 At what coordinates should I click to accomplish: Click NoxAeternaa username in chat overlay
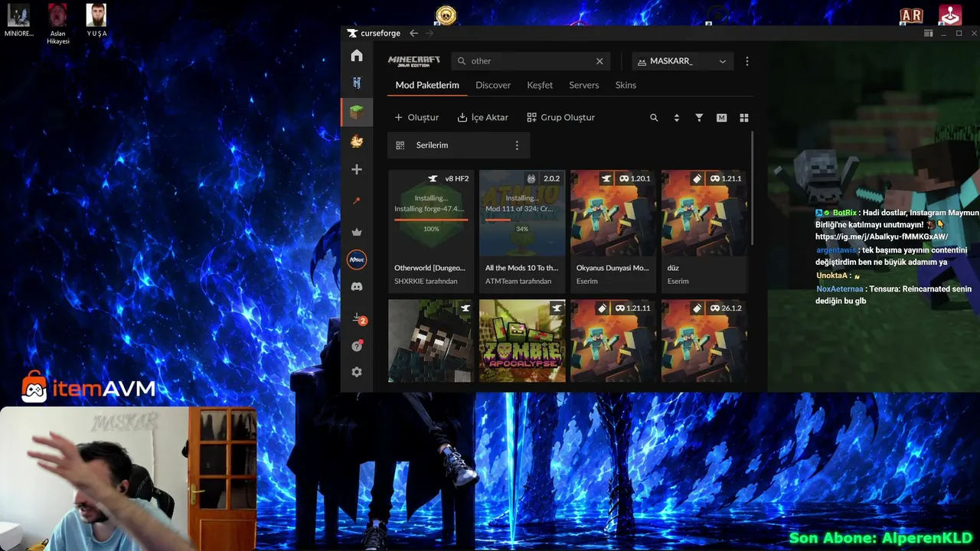[x=840, y=289]
